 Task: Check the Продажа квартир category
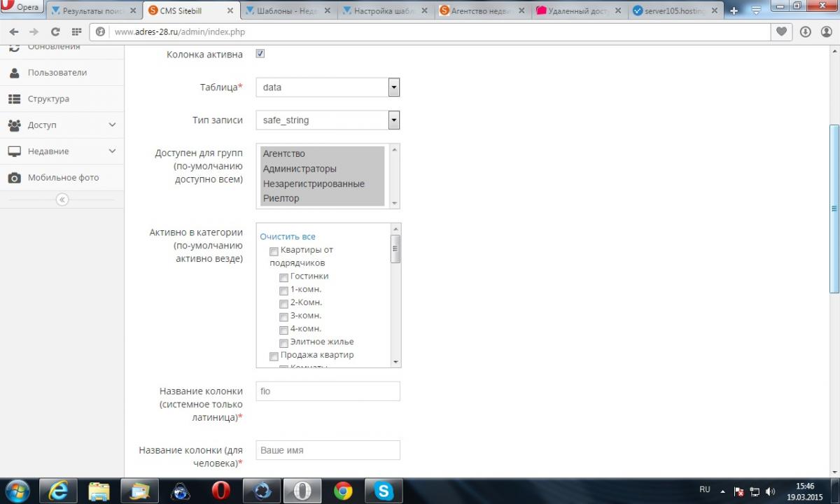coord(274,356)
